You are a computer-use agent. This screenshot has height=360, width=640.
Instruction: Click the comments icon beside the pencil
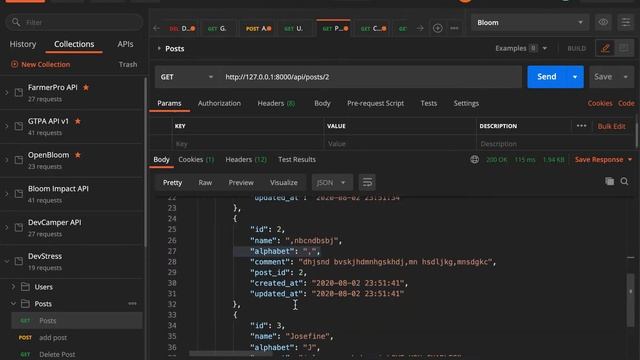pos(623,48)
